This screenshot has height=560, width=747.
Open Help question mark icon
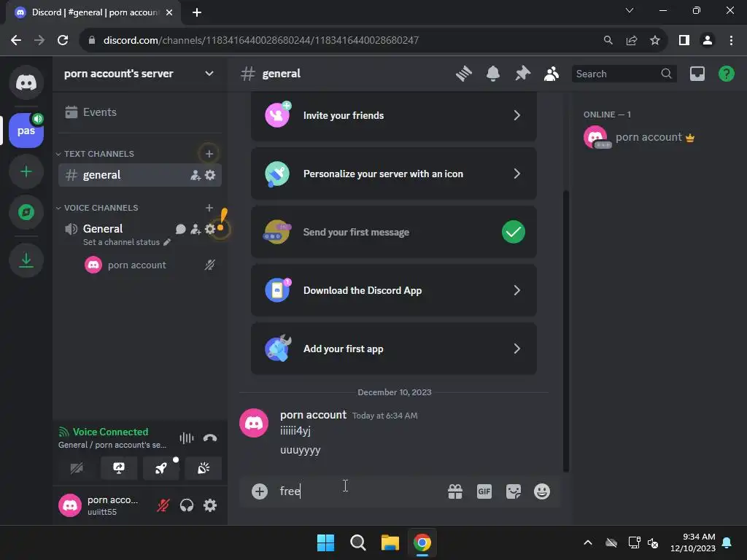726,74
